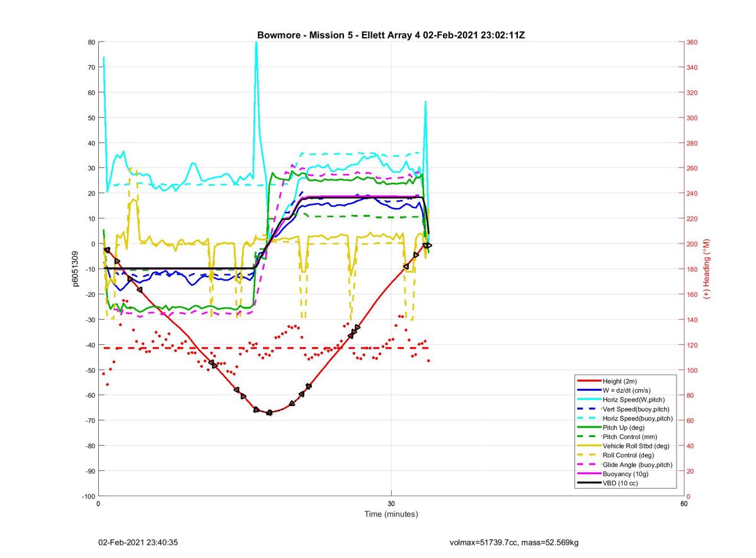Image resolution: width=756 pixels, height=558 pixels.
Task: Click the right axis tick label '360'
Action: click(x=693, y=42)
